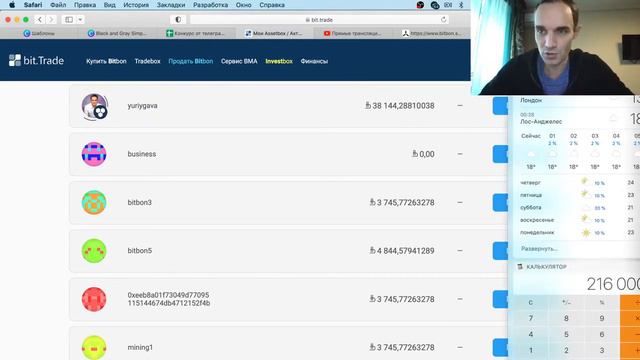The width and height of the screenshot is (640, 360).
Task: Open the Tradebox page
Action: (147, 61)
